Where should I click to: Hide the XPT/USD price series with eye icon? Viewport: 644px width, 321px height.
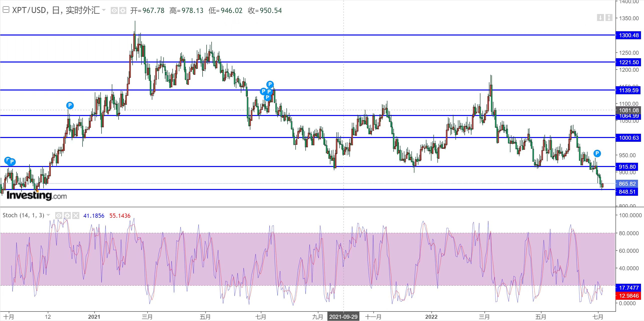click(114, 10)
